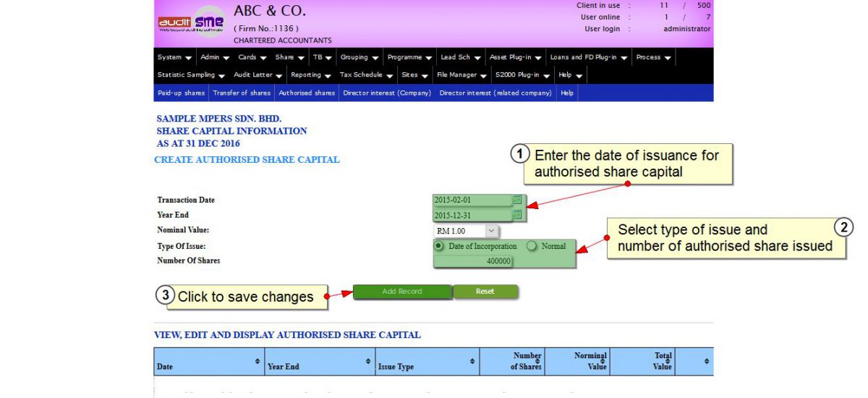Sort table by Issue Type arrows
Viewport: 868px width, 398px height.
tap(472, 360)
